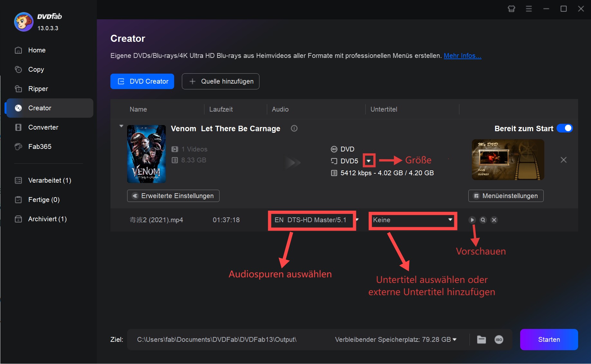
Task: Open Menüeinstellungen
Action: pyautogui.click(x=506, y=196)
